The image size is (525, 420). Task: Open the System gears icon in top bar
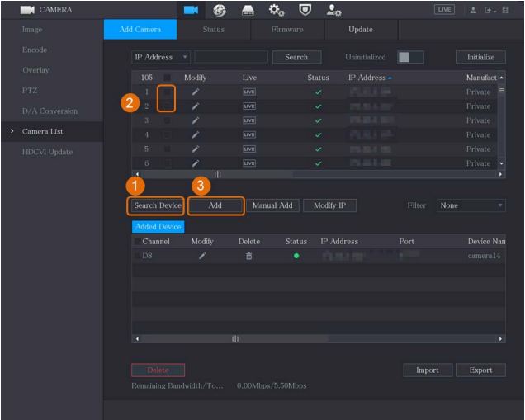click(x=277, y=11)
